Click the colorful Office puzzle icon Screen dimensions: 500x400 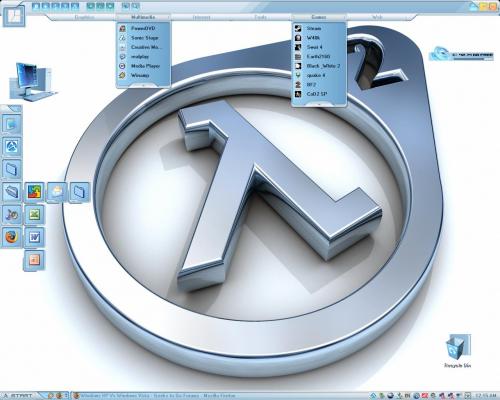point(34,192)
